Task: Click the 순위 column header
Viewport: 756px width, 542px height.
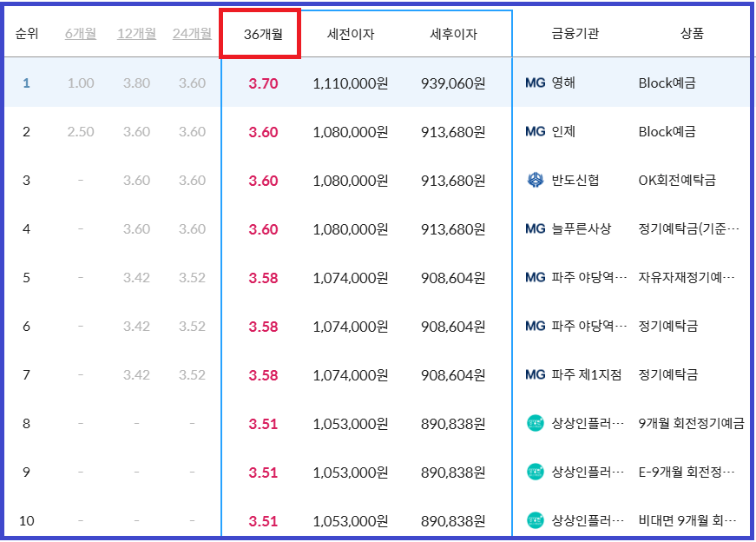Action: 27,34
